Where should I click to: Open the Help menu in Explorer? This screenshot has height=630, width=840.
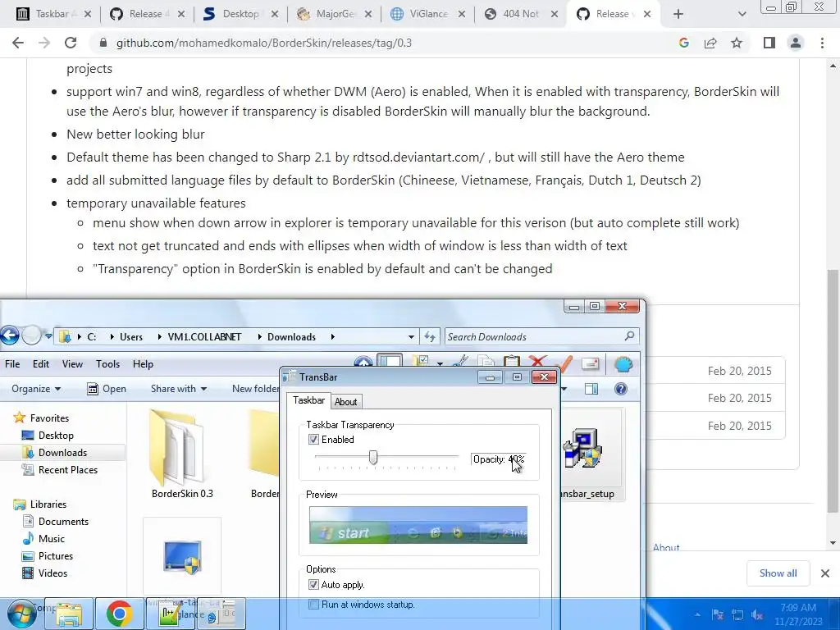coord(143,364)
